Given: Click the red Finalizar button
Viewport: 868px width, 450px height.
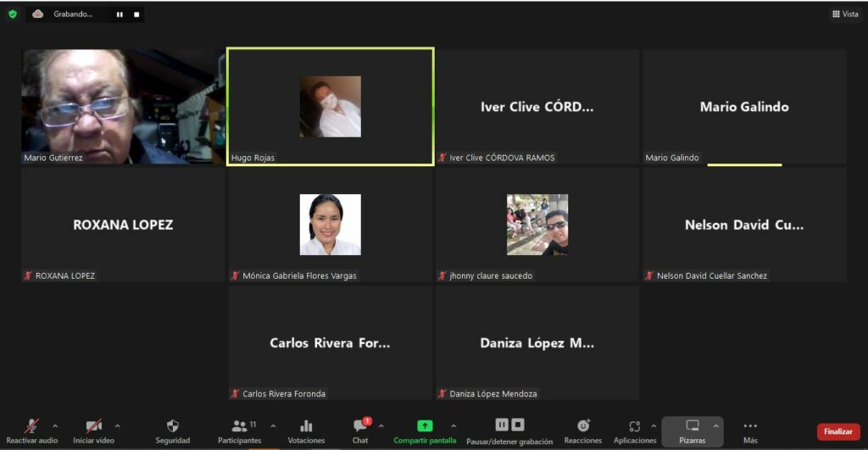Looking at the screenshot, I should 838,431.
